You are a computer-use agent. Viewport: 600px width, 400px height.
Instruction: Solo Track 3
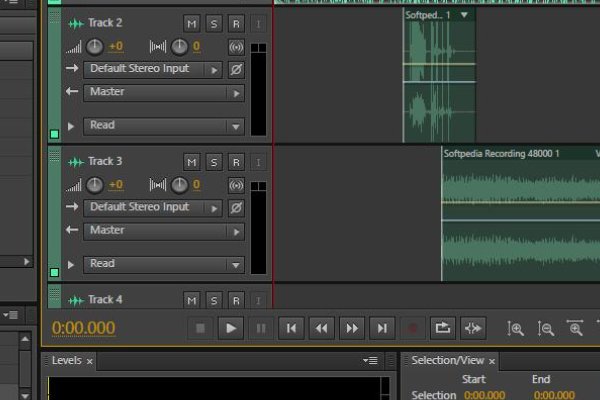[213, 161]
